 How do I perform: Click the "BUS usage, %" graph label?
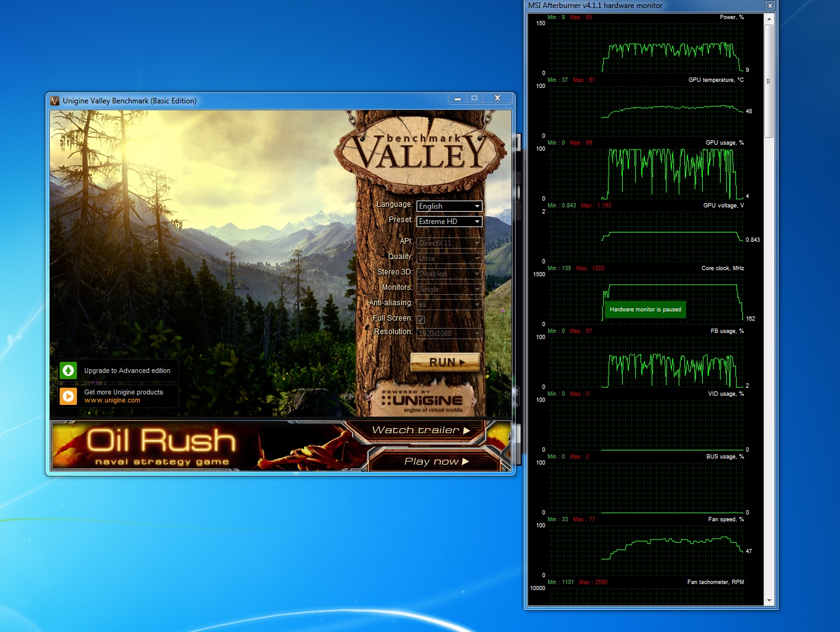click(726, 457)
